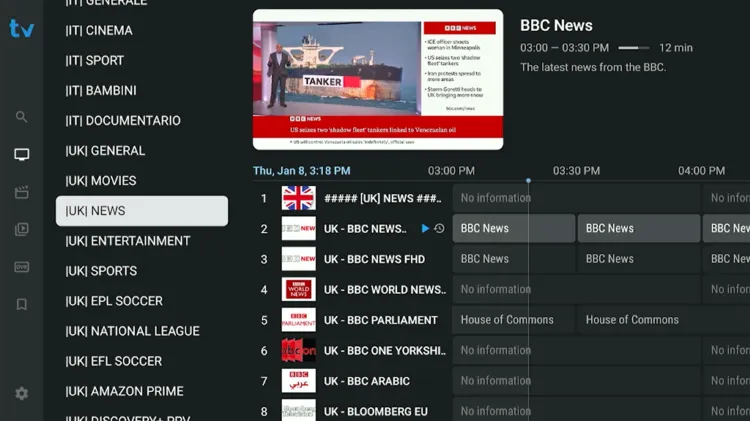Click the Union Jack channel logo
750x421 pixels.
[x=298, y=198]
